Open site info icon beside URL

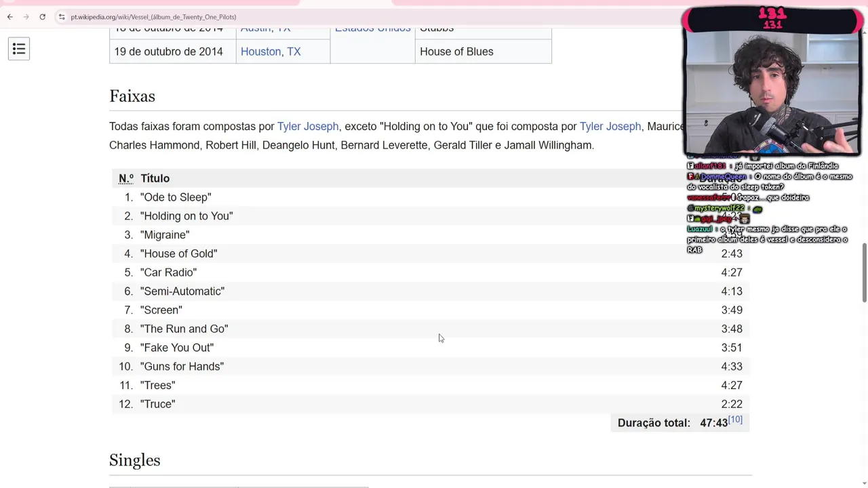click(x=61, y=17)
